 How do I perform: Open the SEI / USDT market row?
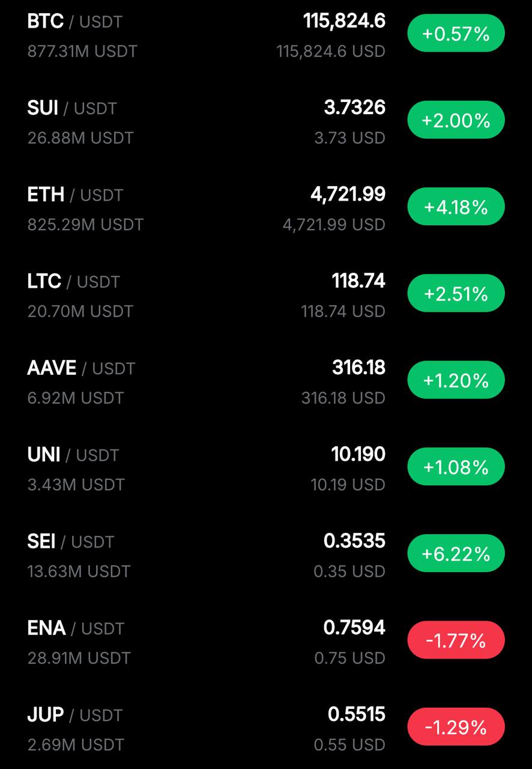click(266, 555)
